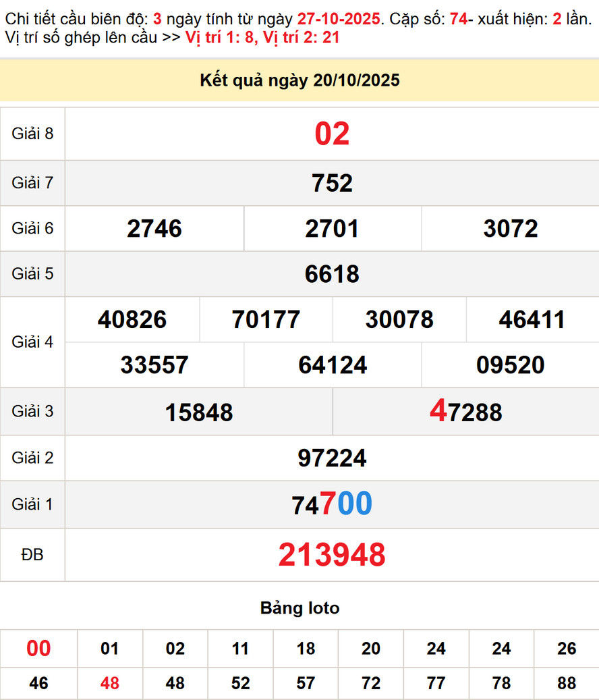Select the Giải 3 number 15848
599x700 pixels.
tap(199, 412)
